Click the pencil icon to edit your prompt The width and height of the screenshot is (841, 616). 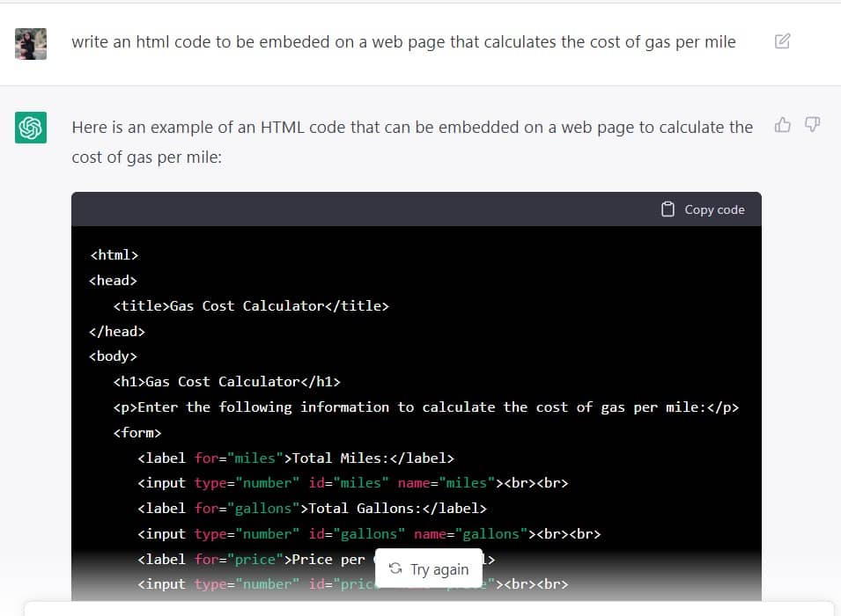[784, 40]
